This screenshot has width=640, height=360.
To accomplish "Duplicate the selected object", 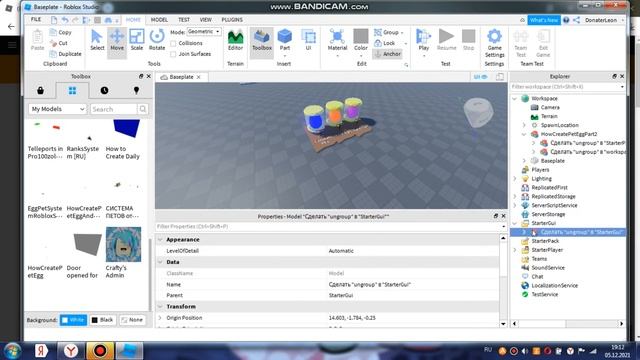I will click(x=65, y=54).
